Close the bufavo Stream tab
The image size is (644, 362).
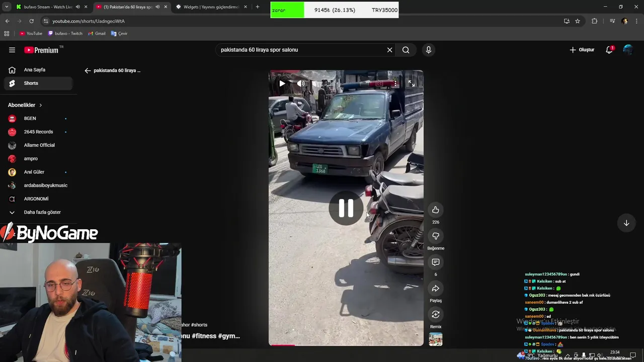pos(86,7)
